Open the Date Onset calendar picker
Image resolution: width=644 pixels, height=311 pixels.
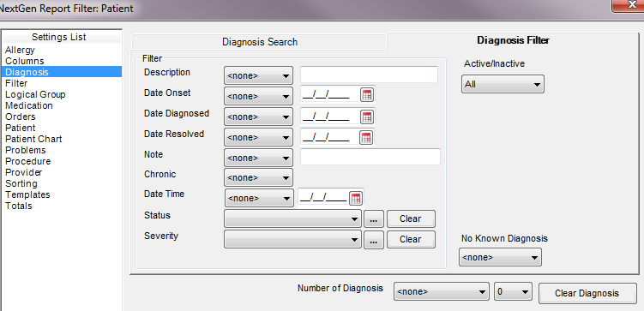pyautogui.click(x=367, y=95)
